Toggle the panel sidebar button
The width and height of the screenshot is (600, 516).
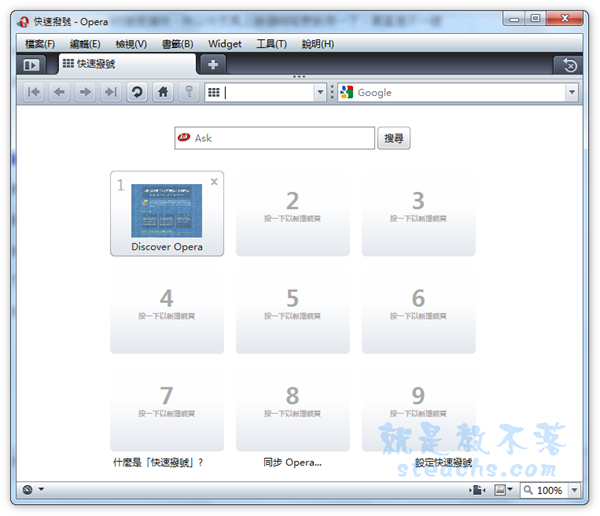pos(31,65)
